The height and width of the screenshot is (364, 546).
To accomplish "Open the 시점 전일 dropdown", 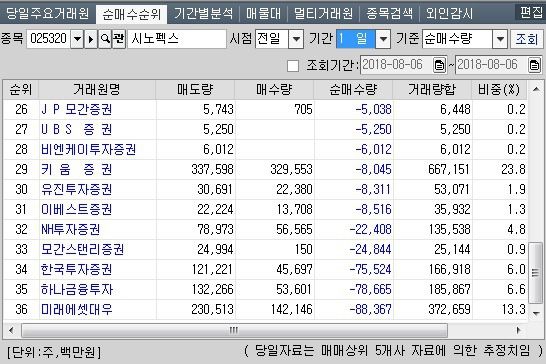I will click(296, 39).
